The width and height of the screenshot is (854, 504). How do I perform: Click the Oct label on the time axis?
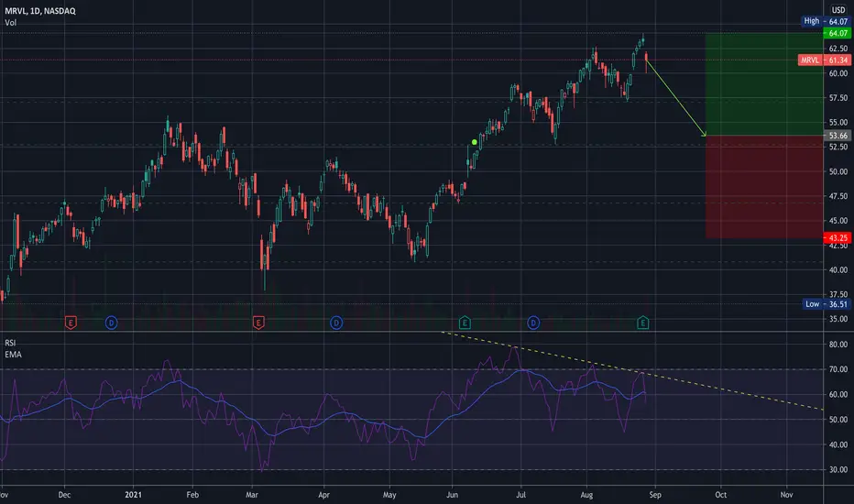pyautogui.click(x=720, y=495)
